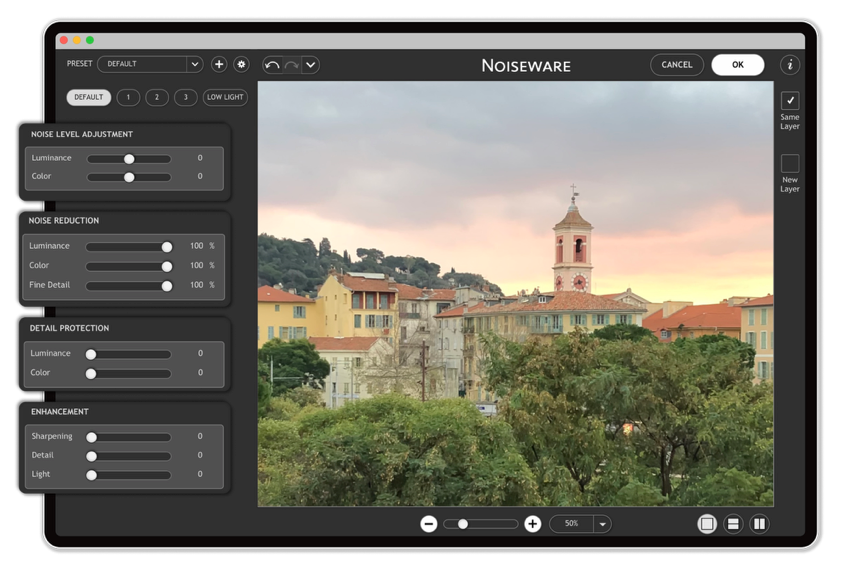This screenshot has width=844, height=584.
Task: Click the preview image of the town
Action: (x=515, y=294)
